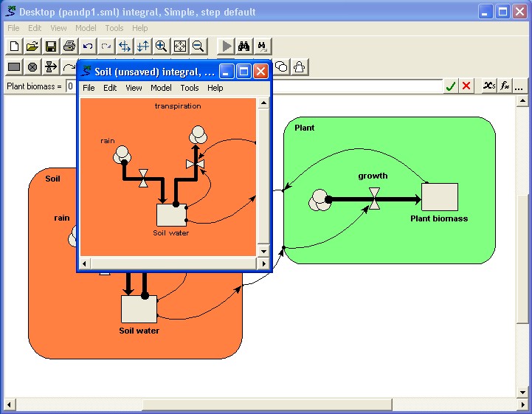Open a model file with the folder icon
Screen dimensions: 532x414
(32, 46)
